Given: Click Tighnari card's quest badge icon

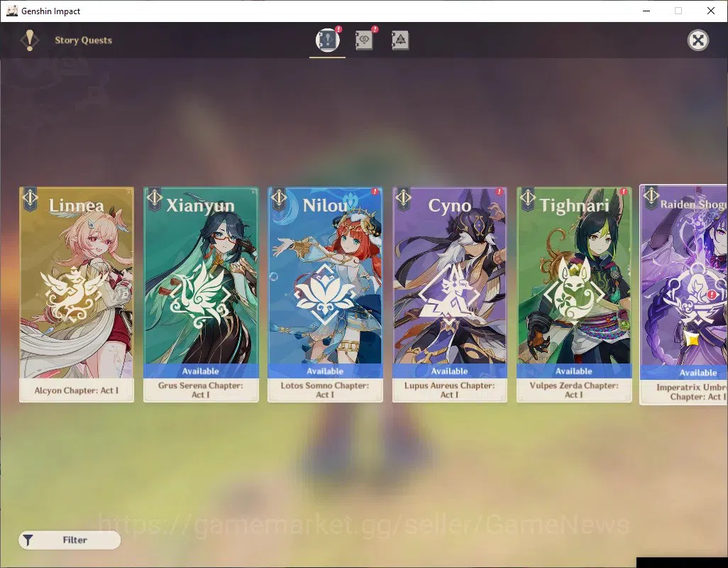Looking at the screenshot, I should (x=528, y=199).
